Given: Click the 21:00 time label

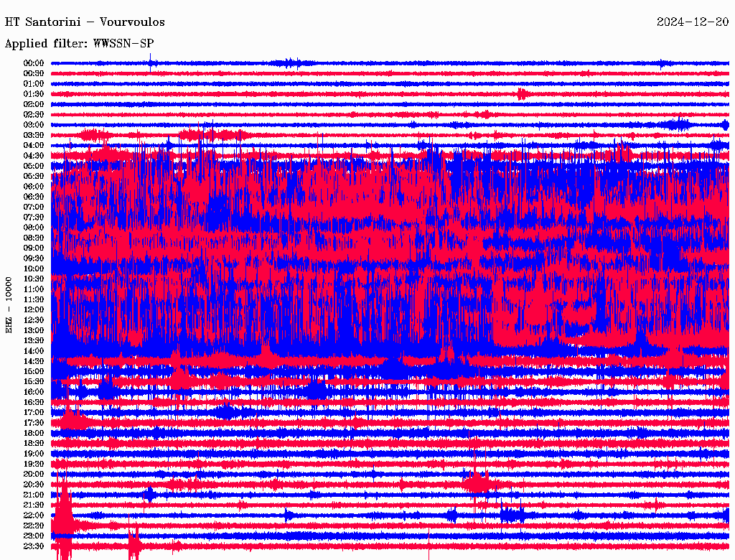Looking at the screenshot, I should (34, 495).
